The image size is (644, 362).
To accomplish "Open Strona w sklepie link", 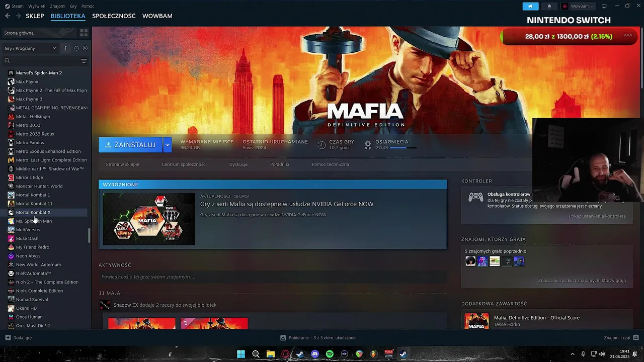I will 122,164.
